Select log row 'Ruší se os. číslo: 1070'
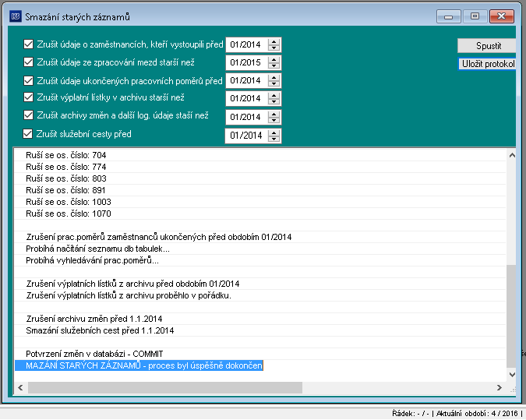 click(x=260, y=214)
